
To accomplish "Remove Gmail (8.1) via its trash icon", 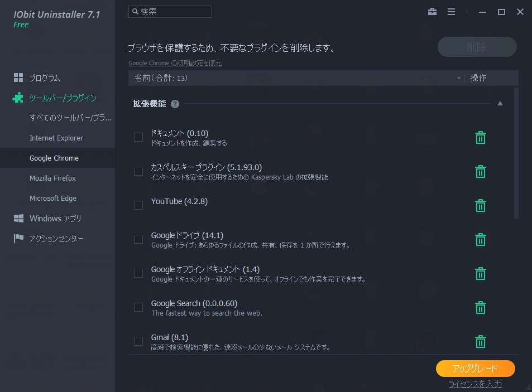I will (481, 341).
